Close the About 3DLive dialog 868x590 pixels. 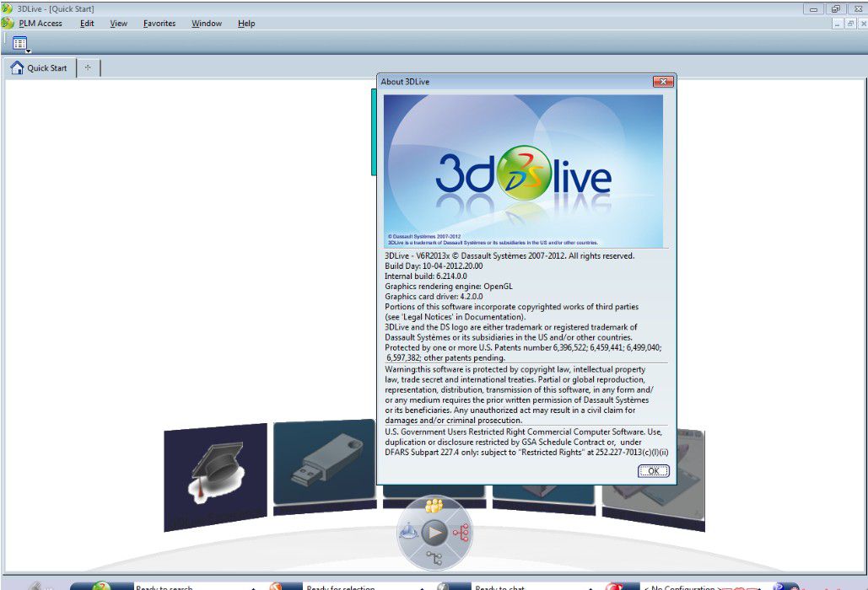(663, 82)
